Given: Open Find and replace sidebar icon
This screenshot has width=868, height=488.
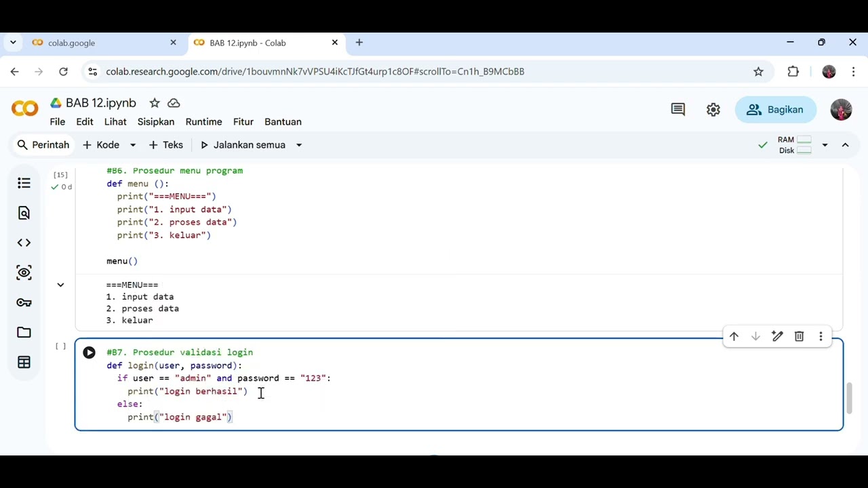Looking at the screenshot, I should click(24, 213).
